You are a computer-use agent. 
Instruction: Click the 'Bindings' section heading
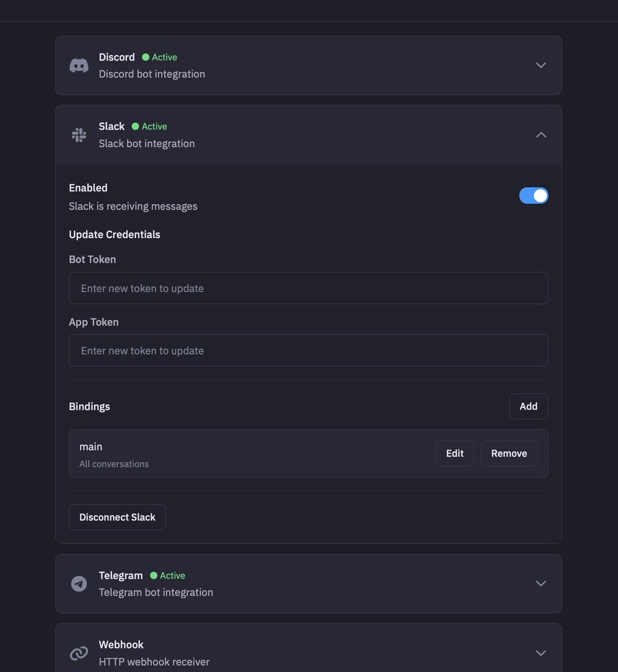coord(89,407)
